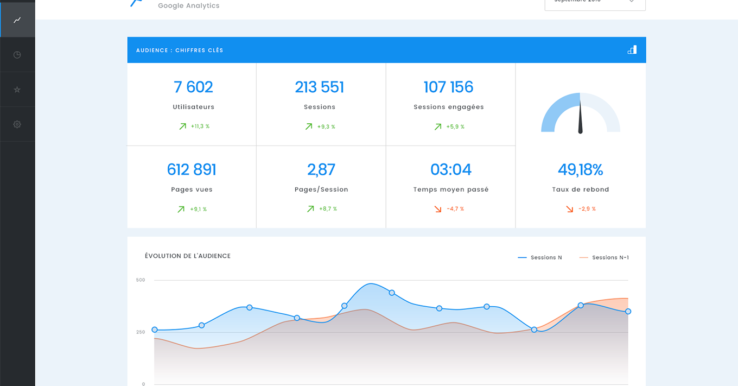Click the bounce rate gauge dial
Image resolution: width=738 pixels, height=386 pixels.
[580, 113]
